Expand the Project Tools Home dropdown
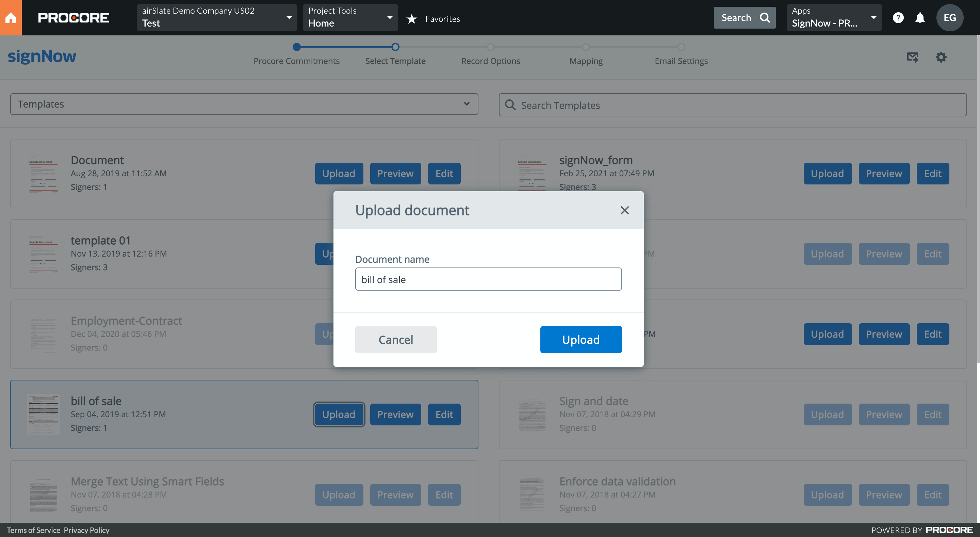The image size is (980, 537). click(x=350, y=17)
